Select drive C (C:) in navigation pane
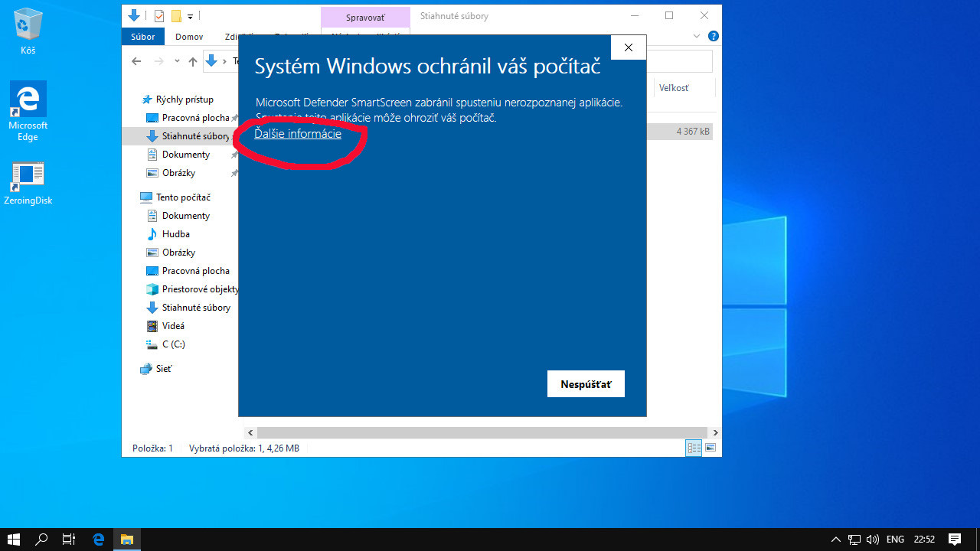This screenshot has height=551, width=980. pos(173,344)
